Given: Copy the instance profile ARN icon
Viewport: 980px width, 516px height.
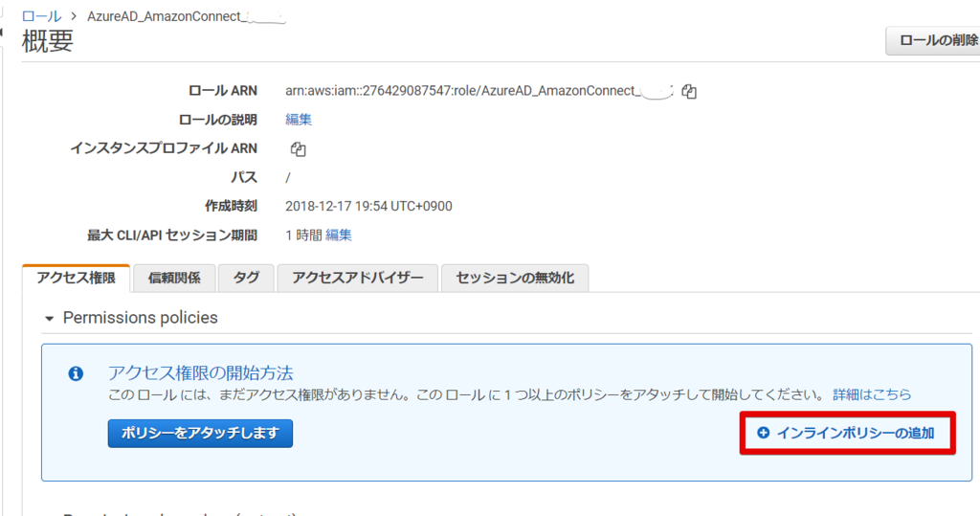Looking at the screenshot, I should tap(299, 148).
